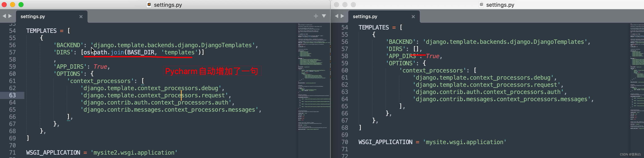Screen dimensions: 644x158
Task: Click 'mysite.wsgi.application' string in right window
Action: pyautogui.click(x=465, y=142)
